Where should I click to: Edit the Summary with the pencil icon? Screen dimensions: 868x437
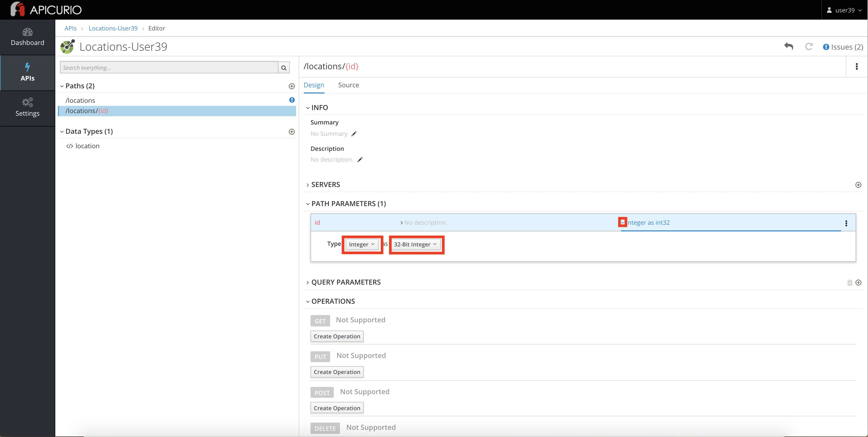point(354,134)
